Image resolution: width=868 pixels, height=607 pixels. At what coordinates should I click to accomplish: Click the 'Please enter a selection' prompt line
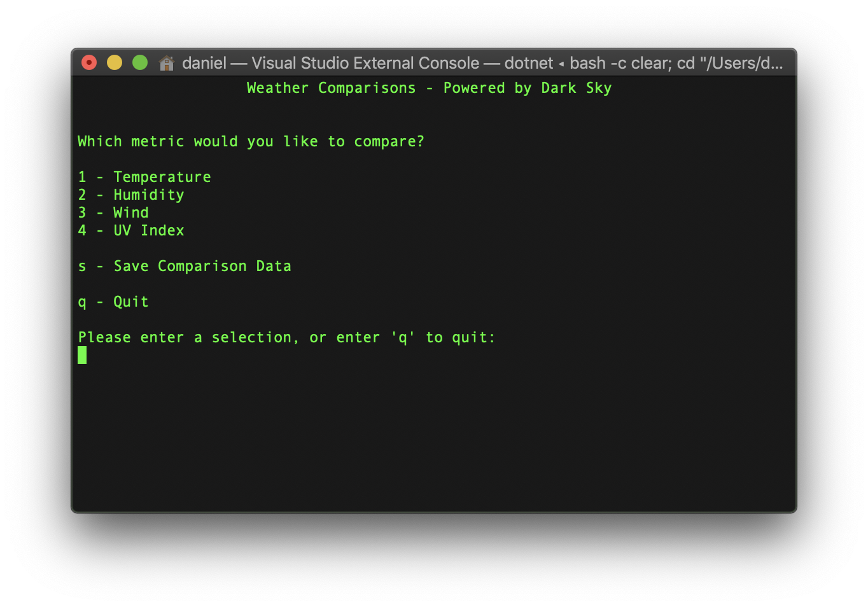tap(286, 337)
